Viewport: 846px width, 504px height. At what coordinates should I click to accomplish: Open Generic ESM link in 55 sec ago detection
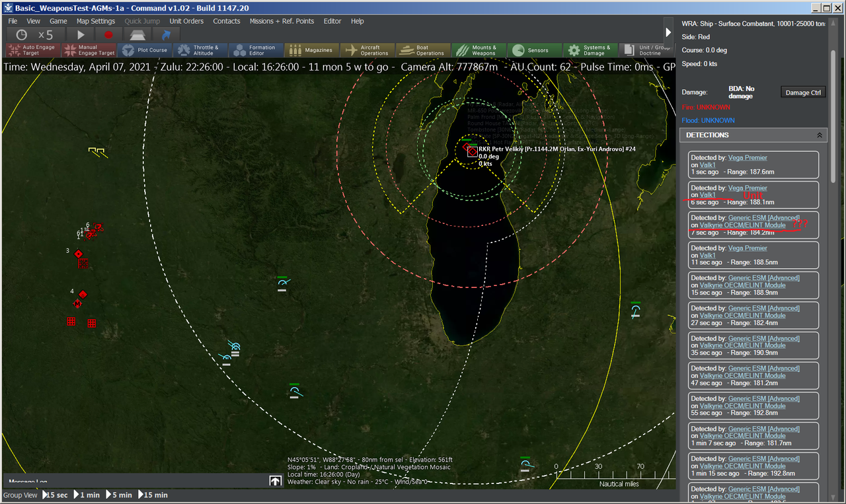click(763, 398)
